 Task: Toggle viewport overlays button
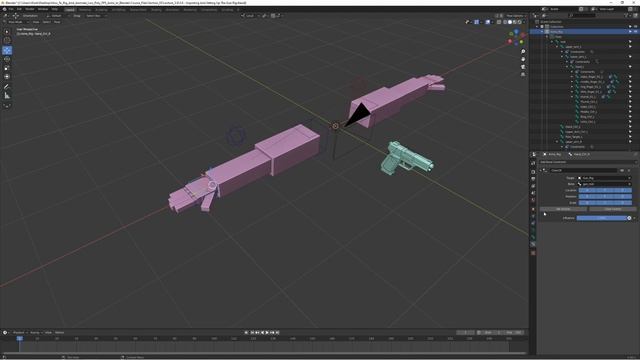point(488,22)
